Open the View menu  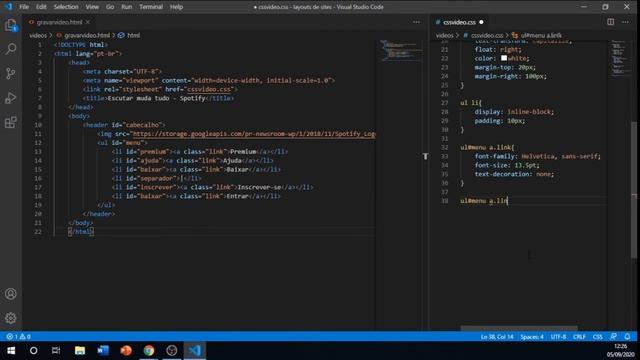coord(92,7)
